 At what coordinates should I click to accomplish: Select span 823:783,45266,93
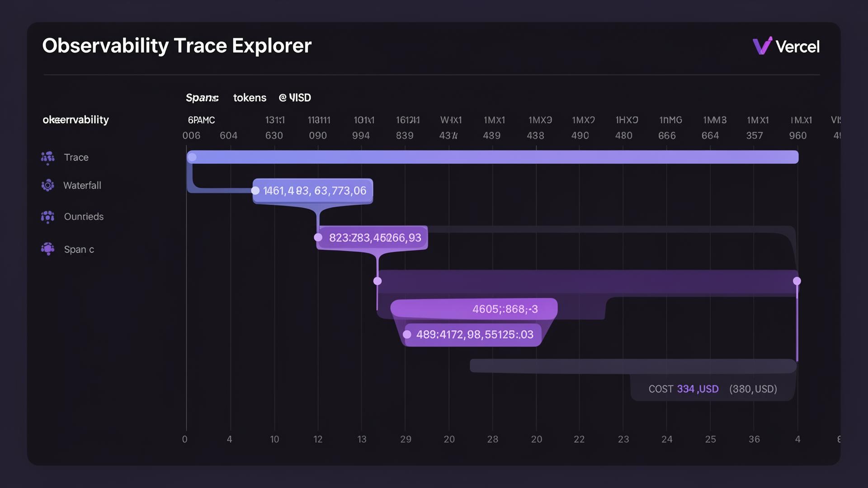pos(372,238)
